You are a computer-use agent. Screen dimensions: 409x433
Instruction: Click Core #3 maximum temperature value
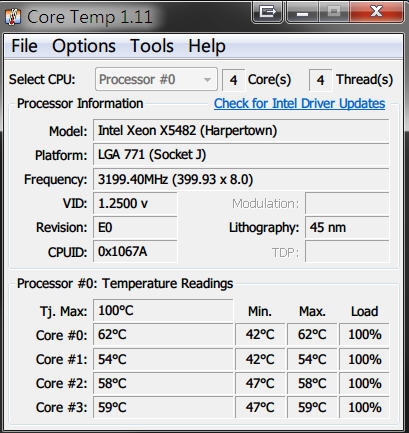click(312, 407)
